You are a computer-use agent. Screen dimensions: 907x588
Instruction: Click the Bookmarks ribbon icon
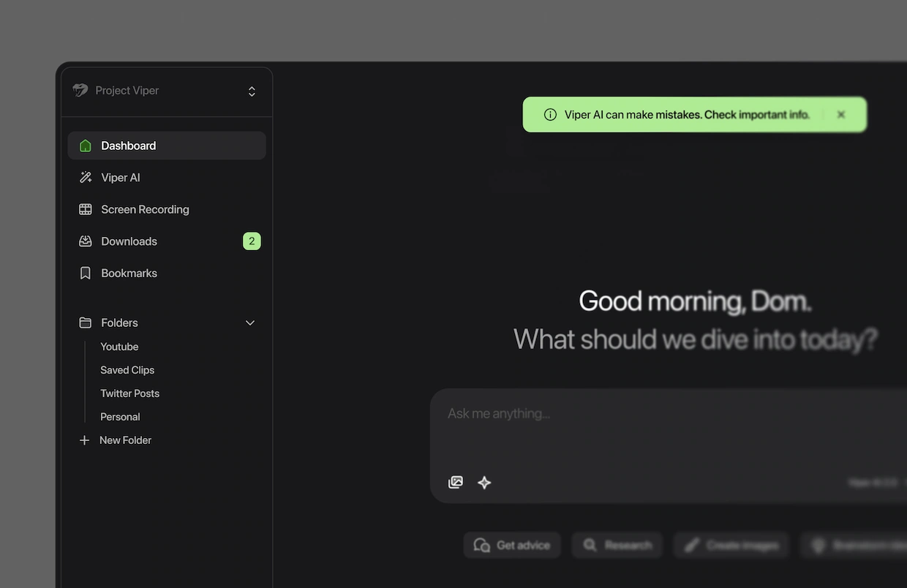click(86, 273)
